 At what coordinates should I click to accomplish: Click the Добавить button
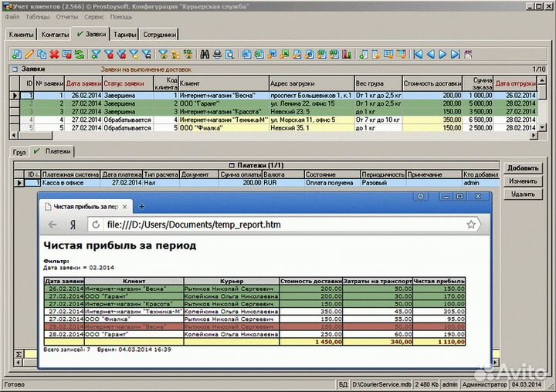pyautogui.click(x=523, y=167)
